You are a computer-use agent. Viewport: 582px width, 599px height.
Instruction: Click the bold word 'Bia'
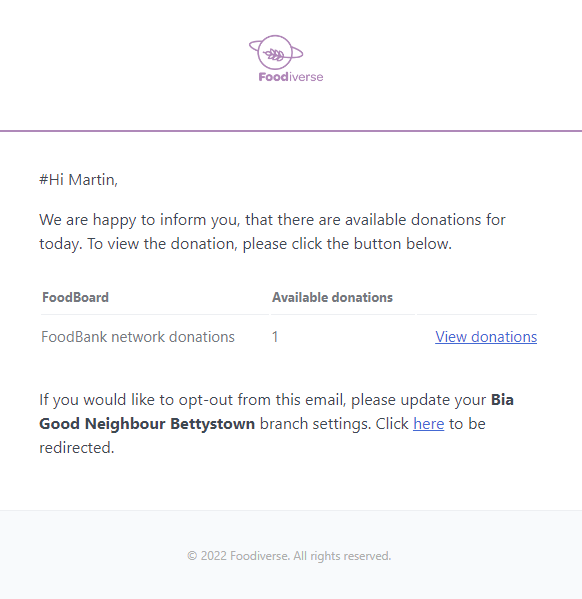tap(502, 400)
